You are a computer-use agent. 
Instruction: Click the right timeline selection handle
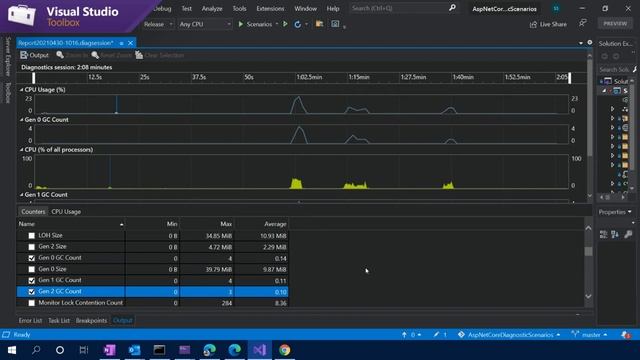(x=569, y=78)
